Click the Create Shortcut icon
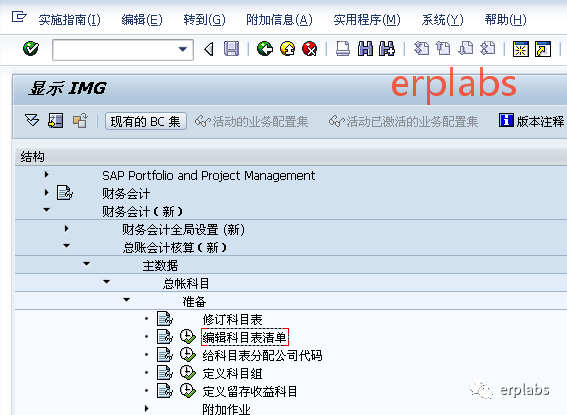Screen dimensions: 567x415 (x=543, y=49)
